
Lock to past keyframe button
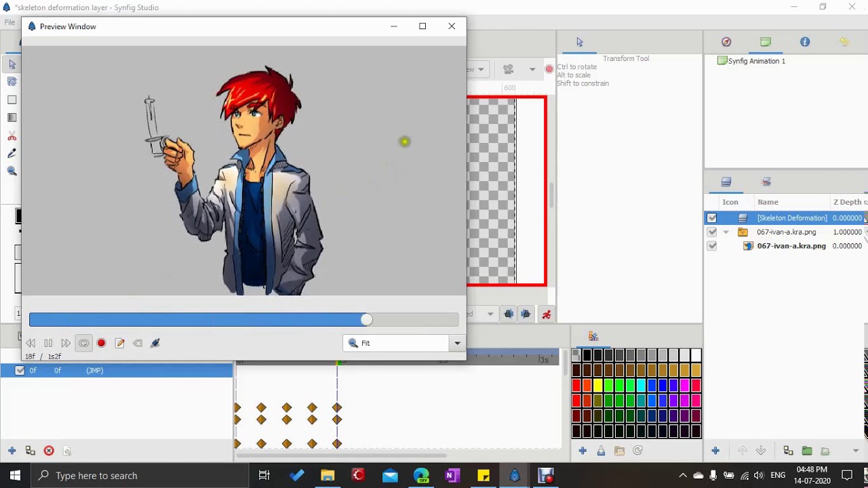coord(509,314)
